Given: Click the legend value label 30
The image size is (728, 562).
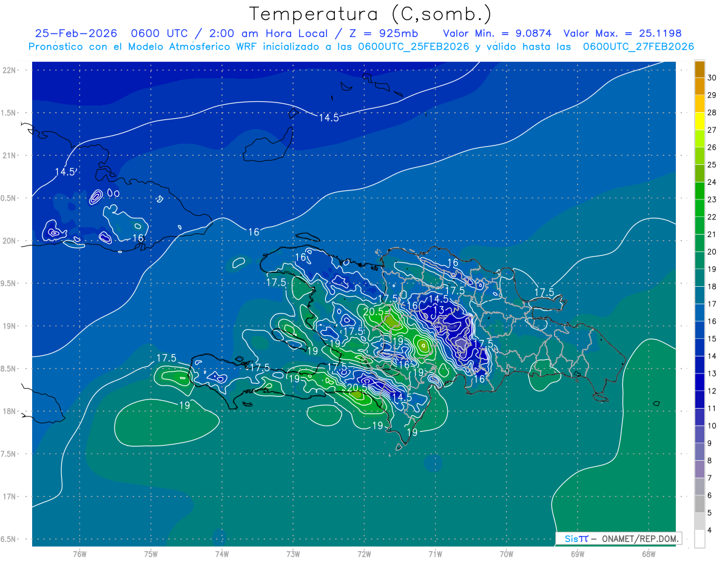Looking at the screenshot, I should click(712, 78).
